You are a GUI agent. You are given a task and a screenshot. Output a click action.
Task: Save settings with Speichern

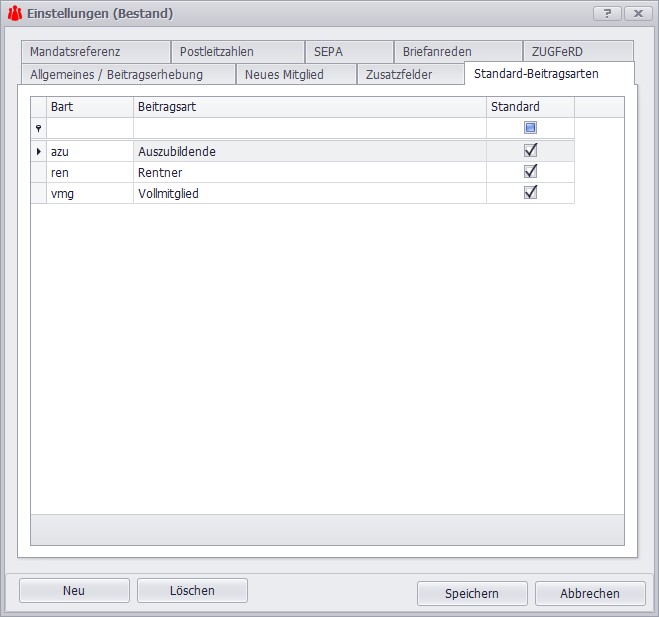(x=472, y=593)
